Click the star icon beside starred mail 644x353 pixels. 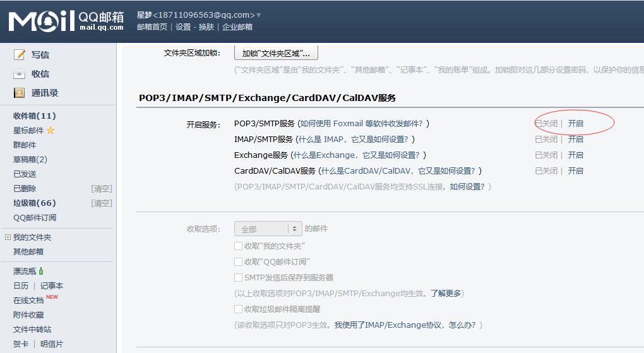click(51, 131)
